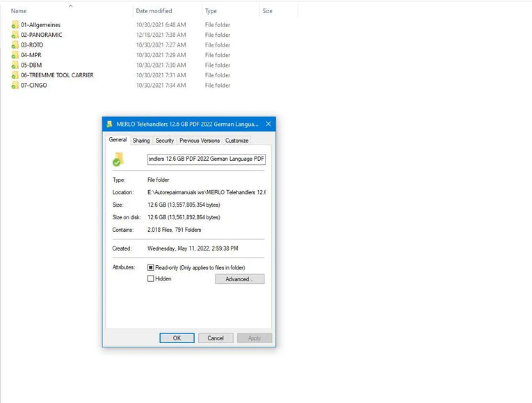Select the 06-TREEMME TOOL CARRIER name
The height and width of the screenshot is (403, 532).
57,75
